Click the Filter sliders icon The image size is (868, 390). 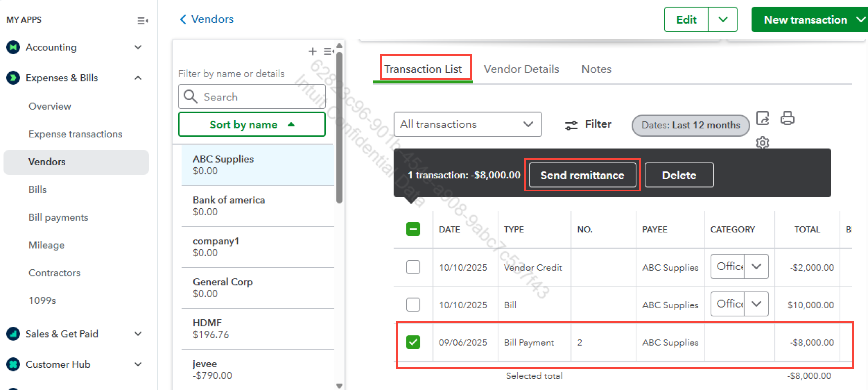pos(571,125)
